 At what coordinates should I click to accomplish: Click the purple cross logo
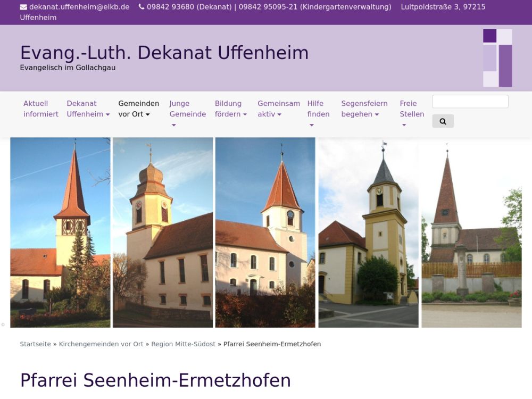click(497, 58)
